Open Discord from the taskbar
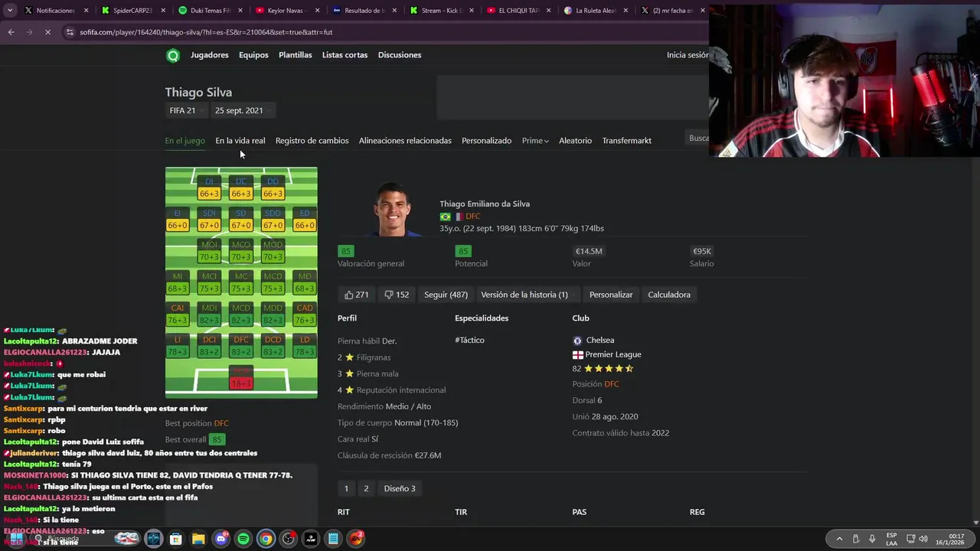 click(x=221, y=539)
